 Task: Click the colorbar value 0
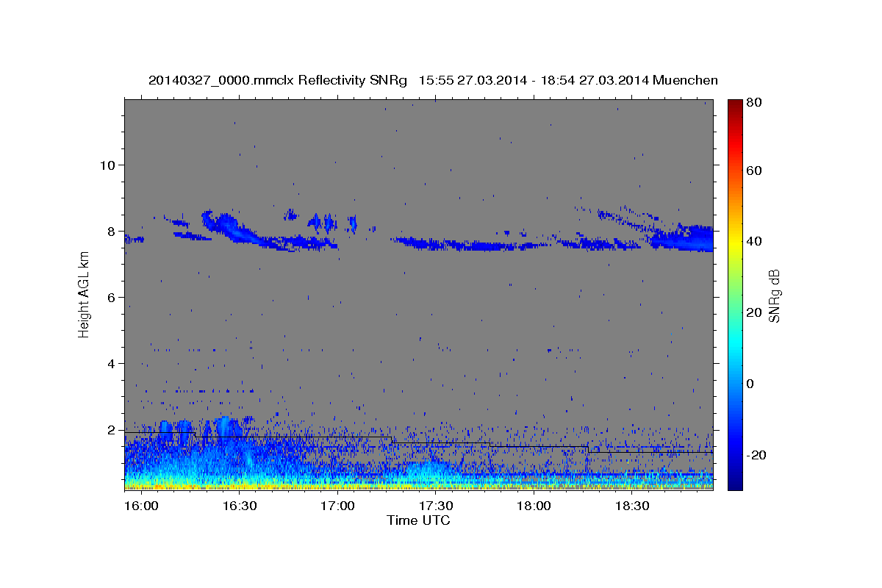[750, 384]
